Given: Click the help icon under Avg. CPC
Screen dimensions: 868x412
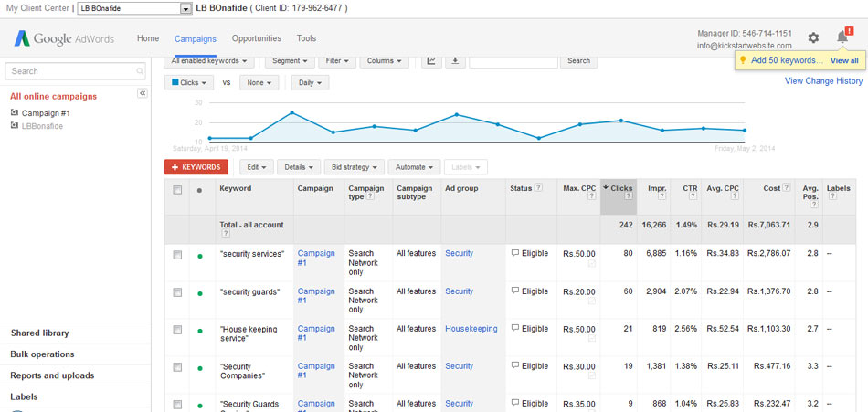Looking at the screenshot, I should [x=736, y=196].
